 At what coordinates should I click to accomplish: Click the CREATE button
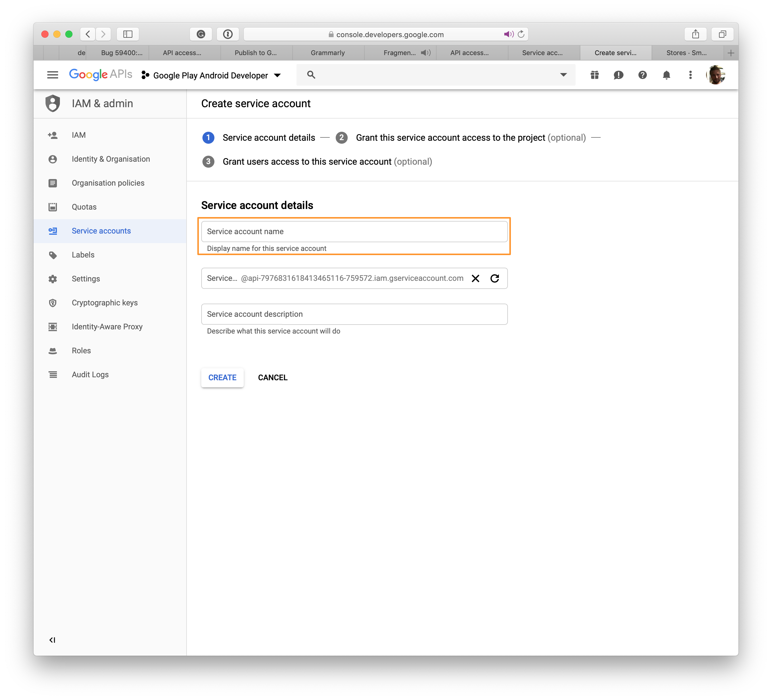(222, 377)
